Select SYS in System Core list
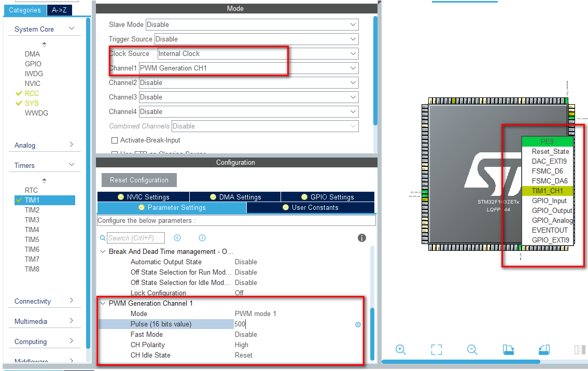This screenshot has width=588, height=371. click(x=32, y=104)
